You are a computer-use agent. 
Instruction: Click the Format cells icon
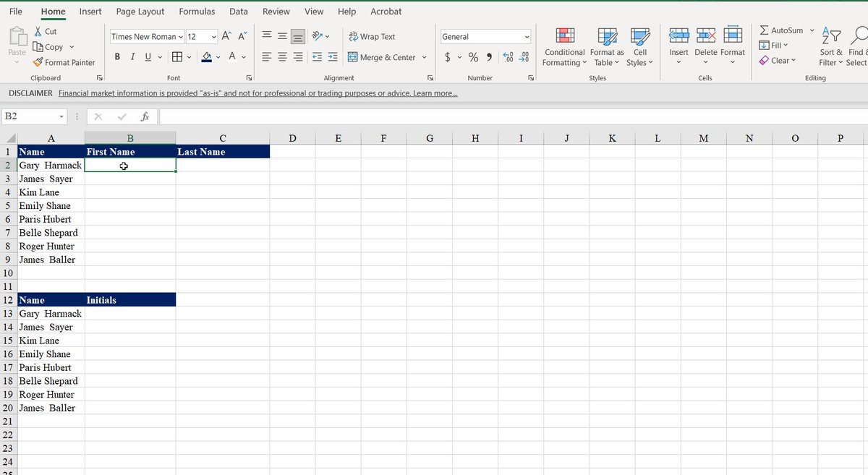(x=733, y=36)
